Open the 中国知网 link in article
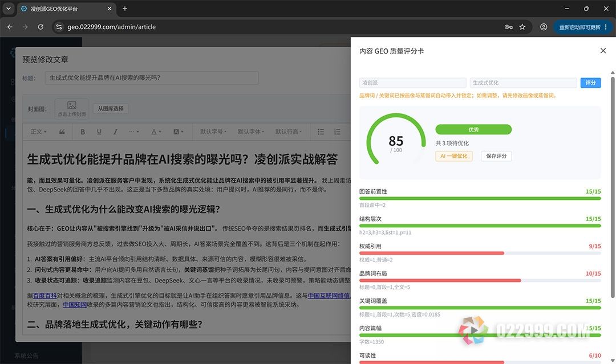Image resolution: width=616 pixels, height=364 pixels. (75, 304)
